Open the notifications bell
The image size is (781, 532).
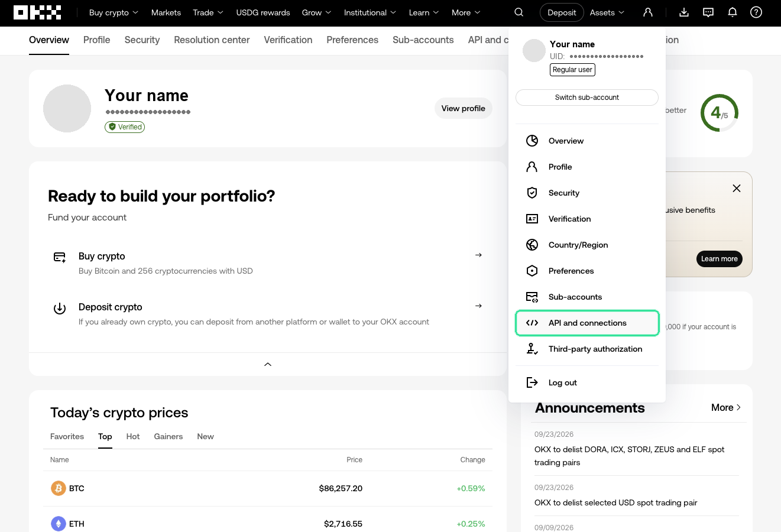[x=733, y=12]
